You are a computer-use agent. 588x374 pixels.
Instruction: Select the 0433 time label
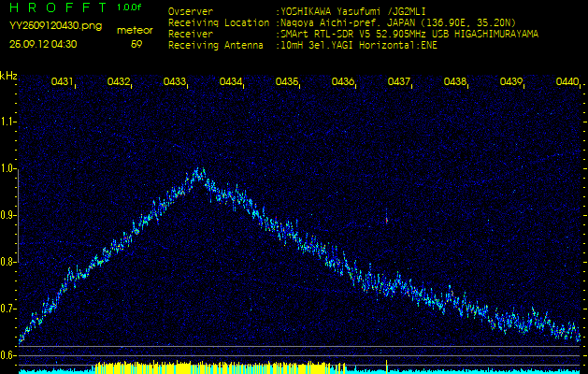175,82
